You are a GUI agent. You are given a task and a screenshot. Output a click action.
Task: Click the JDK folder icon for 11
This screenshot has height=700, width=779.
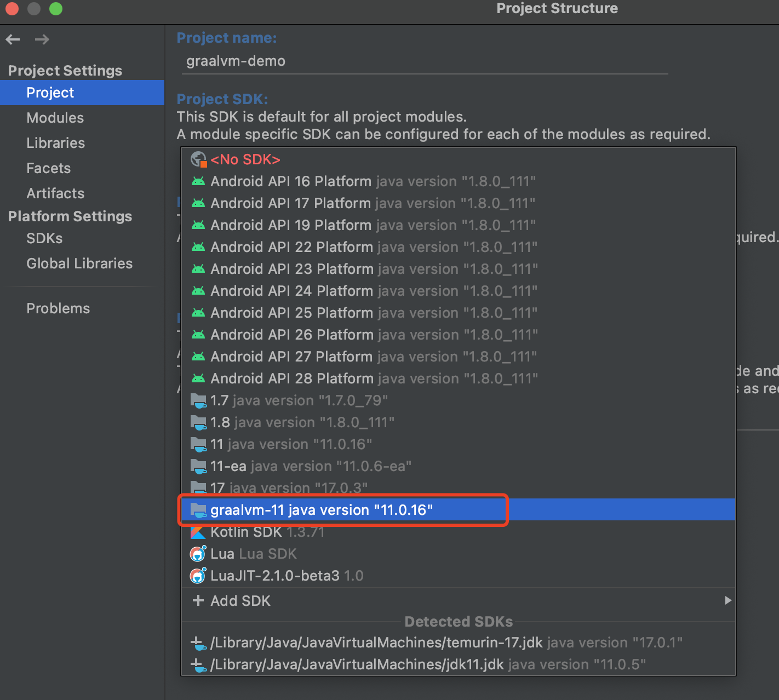click(198, 445)
